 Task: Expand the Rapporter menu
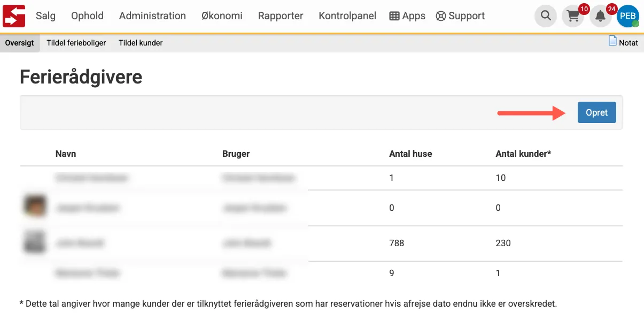tap(281, 16)
